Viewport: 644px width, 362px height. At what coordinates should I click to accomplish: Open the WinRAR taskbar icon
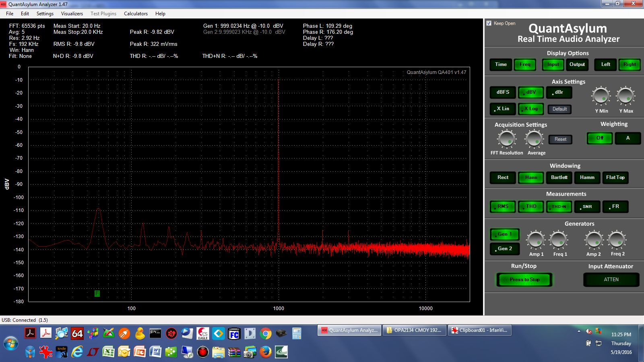click(234, 352)
